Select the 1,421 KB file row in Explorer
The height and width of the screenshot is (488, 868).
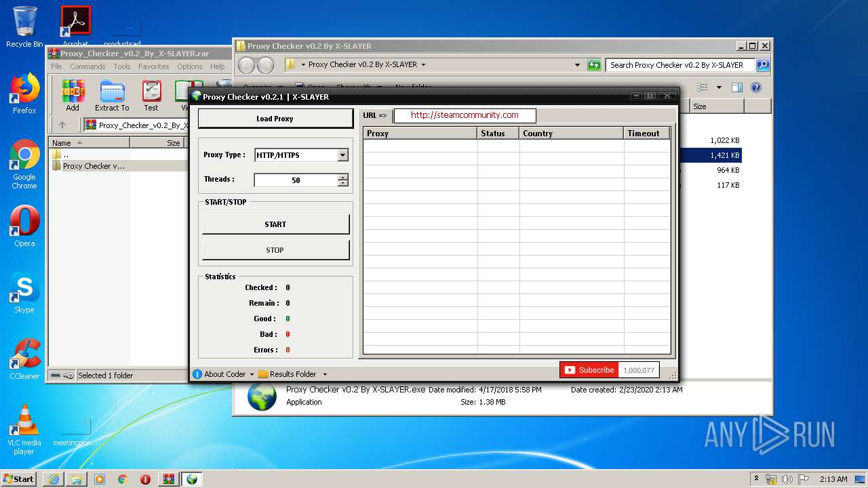point(710,155)
